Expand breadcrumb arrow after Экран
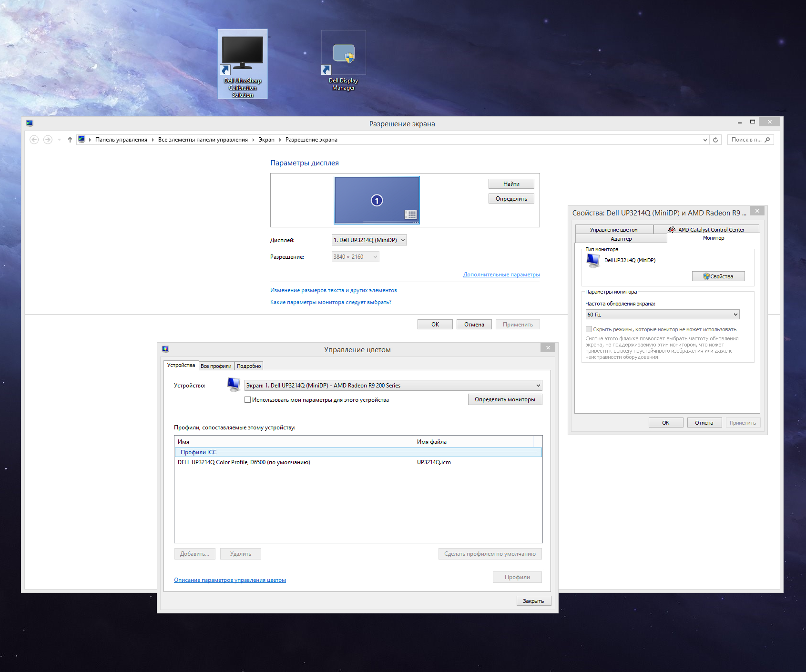The width and height of the screenshot is (806, 672). tap(280, 140)
